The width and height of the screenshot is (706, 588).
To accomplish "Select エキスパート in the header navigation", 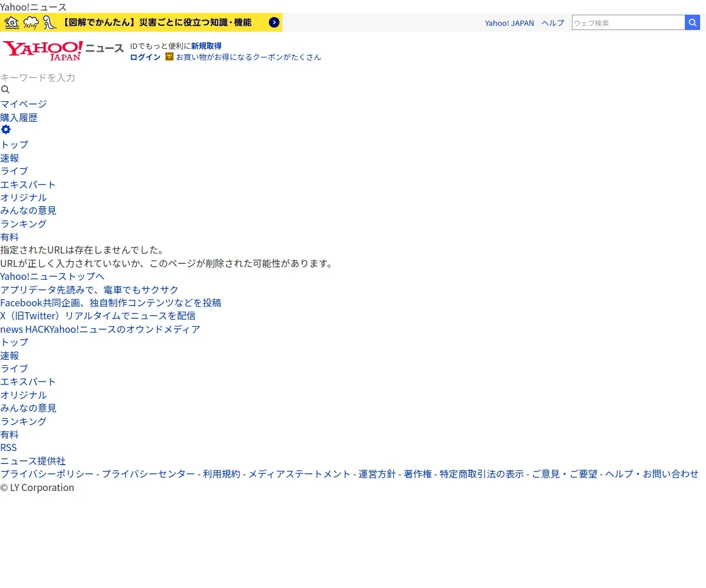I will [28, 185].
